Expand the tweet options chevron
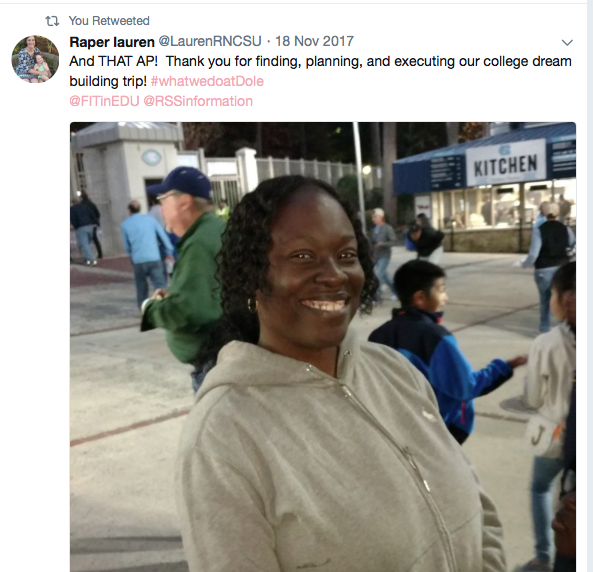593x572 pixels. pyautogui.click(x=567, y=42)
